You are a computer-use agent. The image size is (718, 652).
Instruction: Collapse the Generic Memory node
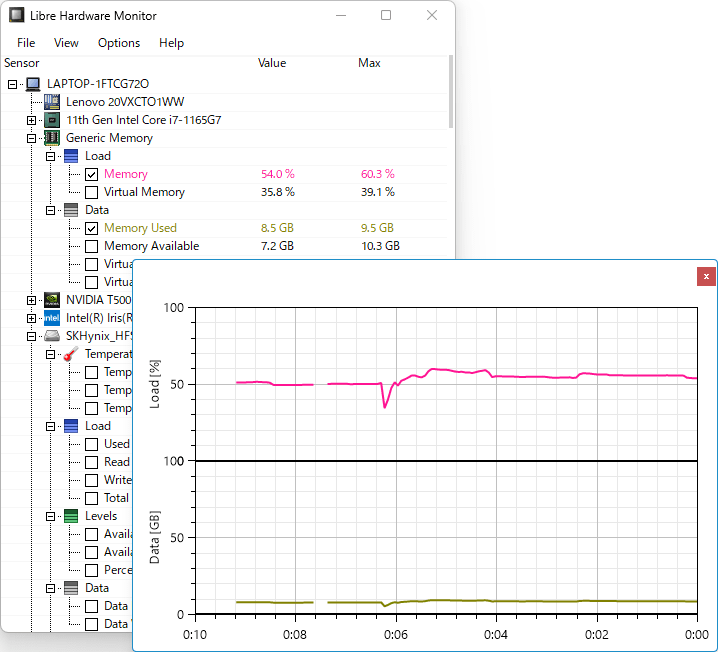[31, 138]
